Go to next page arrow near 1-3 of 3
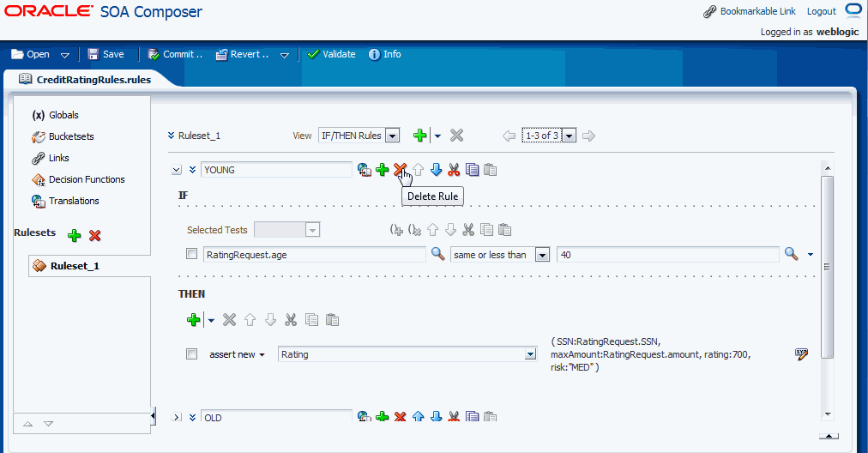 click(589, 136)
